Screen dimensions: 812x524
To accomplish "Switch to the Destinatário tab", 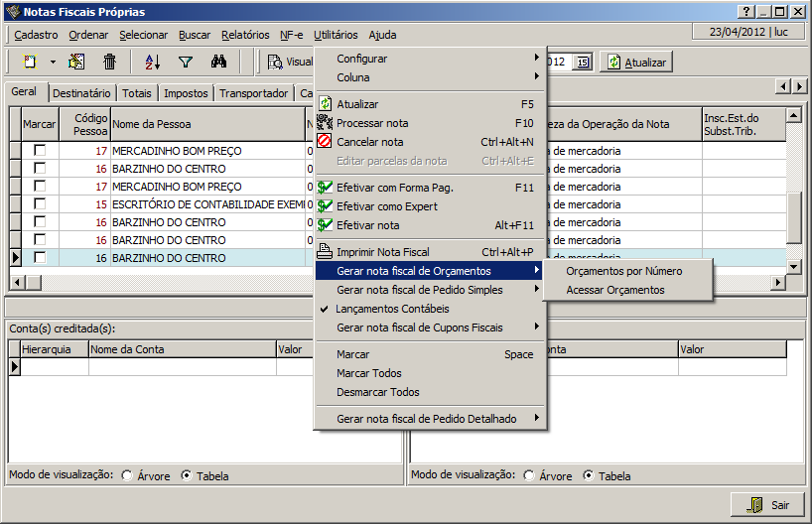I will (81, 93).
